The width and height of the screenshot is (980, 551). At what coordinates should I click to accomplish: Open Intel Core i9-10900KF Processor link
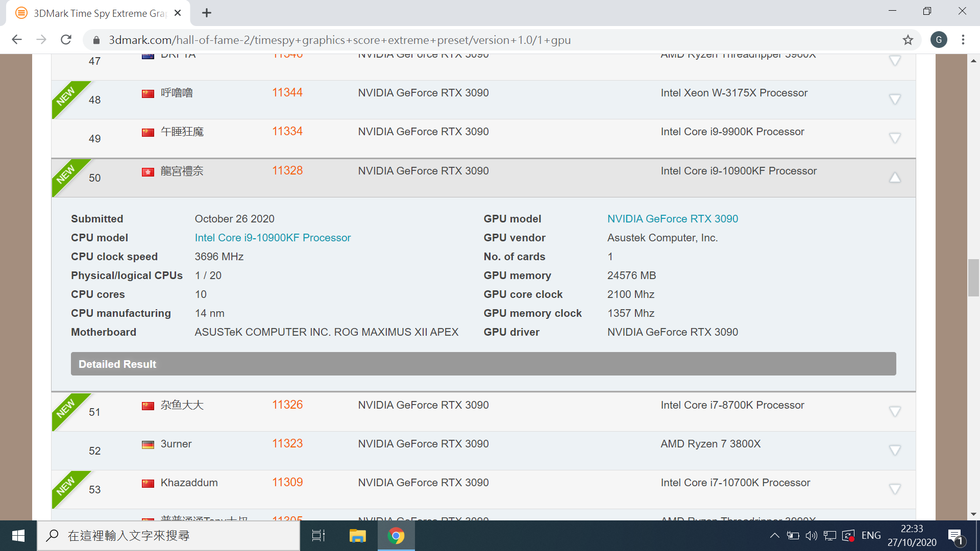tap(273, 238)
